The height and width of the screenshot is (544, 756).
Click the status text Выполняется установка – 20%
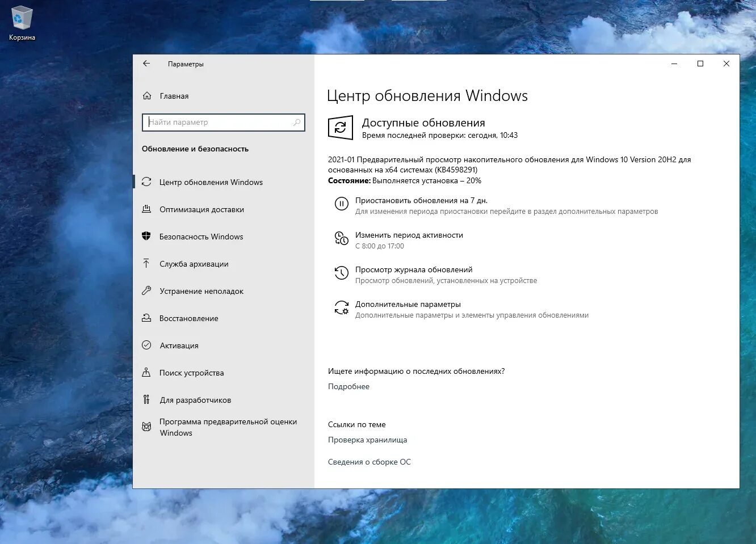(427, 180)
